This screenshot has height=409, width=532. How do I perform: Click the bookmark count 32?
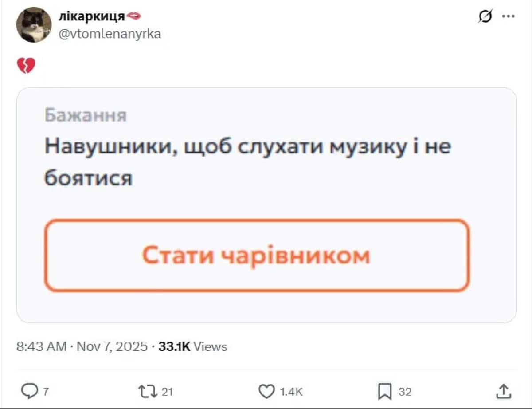pyautogui.click(x=405, y=392)
